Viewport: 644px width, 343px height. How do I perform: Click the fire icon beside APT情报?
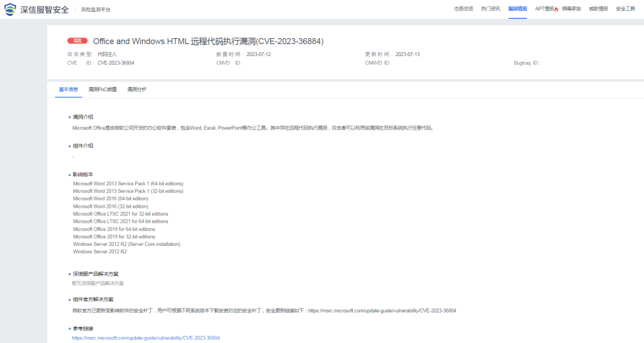(556, 10)
